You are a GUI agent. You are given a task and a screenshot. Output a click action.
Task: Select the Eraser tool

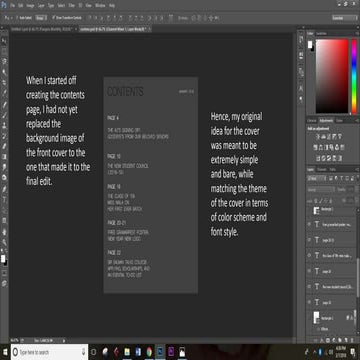click(x=4, y=146)
